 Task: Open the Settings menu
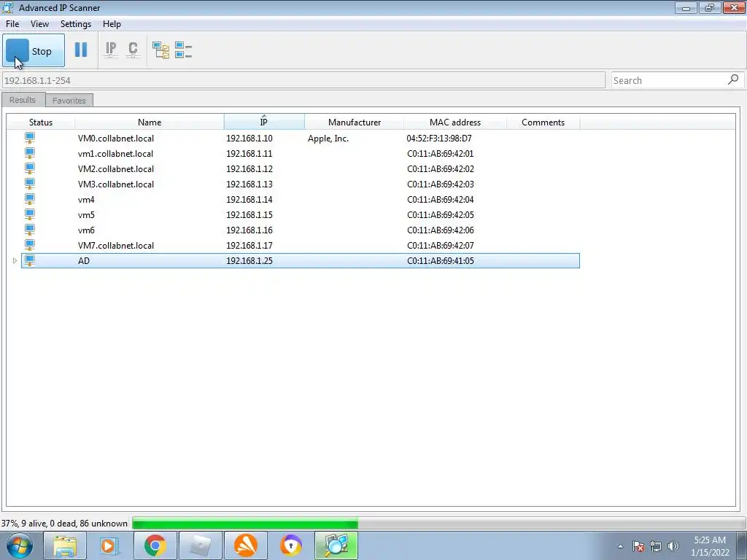coord(76,24)
